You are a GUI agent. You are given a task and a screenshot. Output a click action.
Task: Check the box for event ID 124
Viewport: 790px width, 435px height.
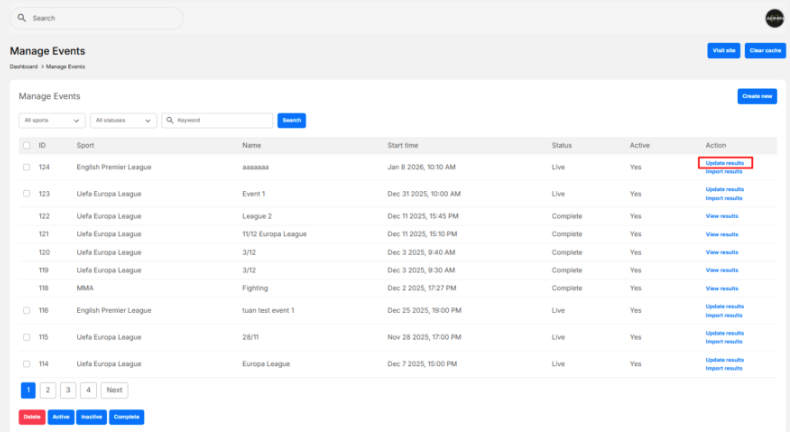27,167
